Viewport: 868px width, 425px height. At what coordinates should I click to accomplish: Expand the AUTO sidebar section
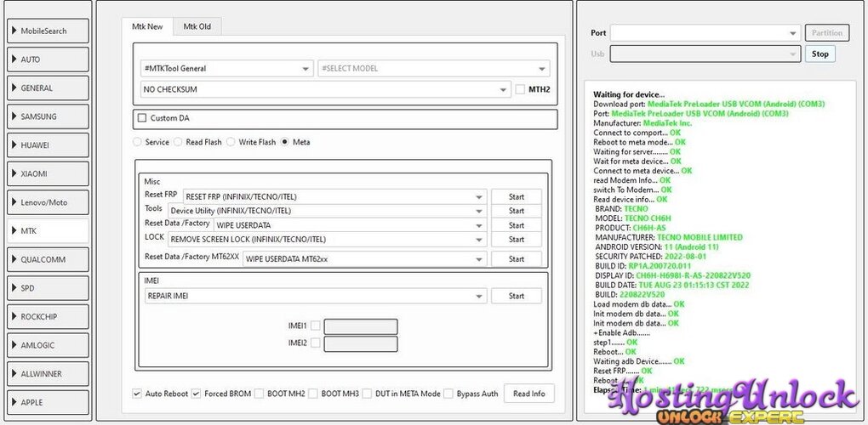[x=48, y=59]
